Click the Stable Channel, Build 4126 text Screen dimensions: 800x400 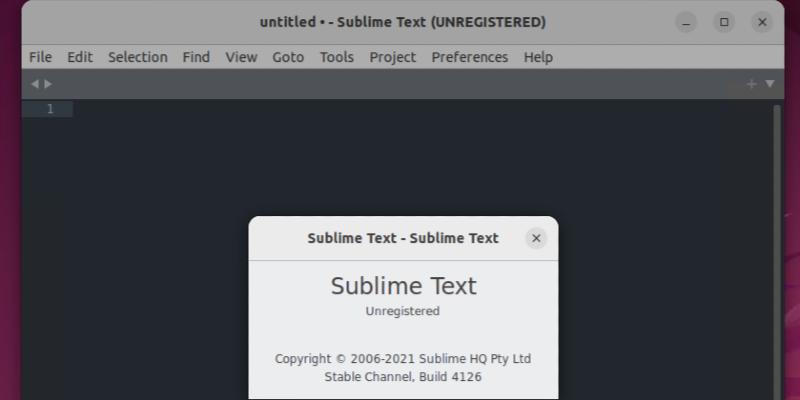403,377
